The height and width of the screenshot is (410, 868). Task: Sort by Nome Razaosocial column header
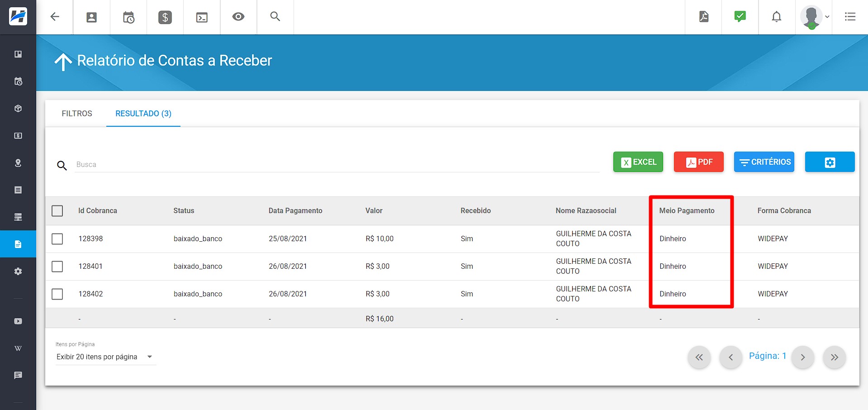(x=586, y=211)
